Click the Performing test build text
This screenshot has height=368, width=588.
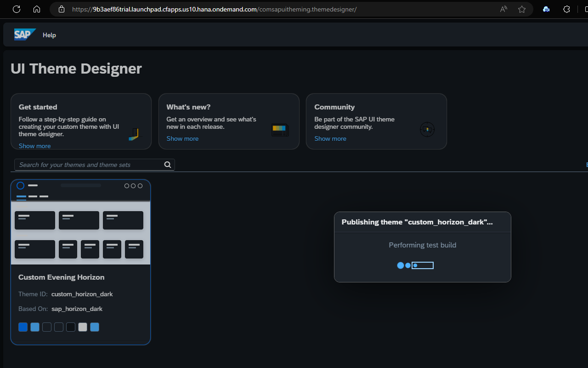point(423,245)
